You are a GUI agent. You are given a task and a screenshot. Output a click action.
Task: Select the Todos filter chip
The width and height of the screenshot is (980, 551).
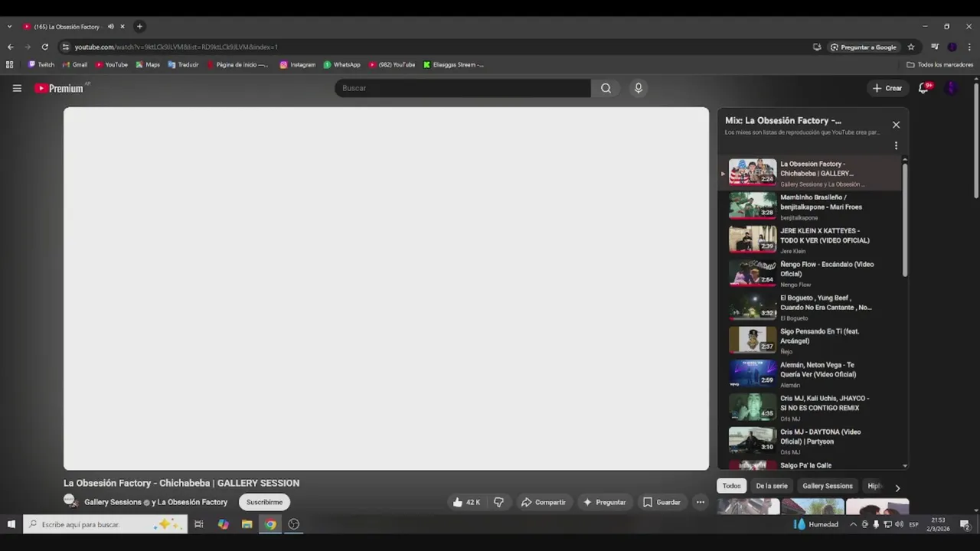click(x=732, y=486)
